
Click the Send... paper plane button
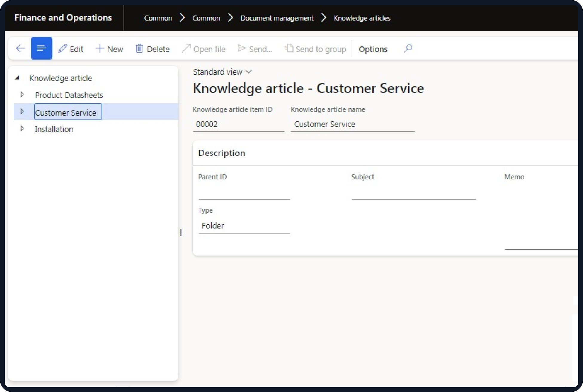click(x=255, y=49)
